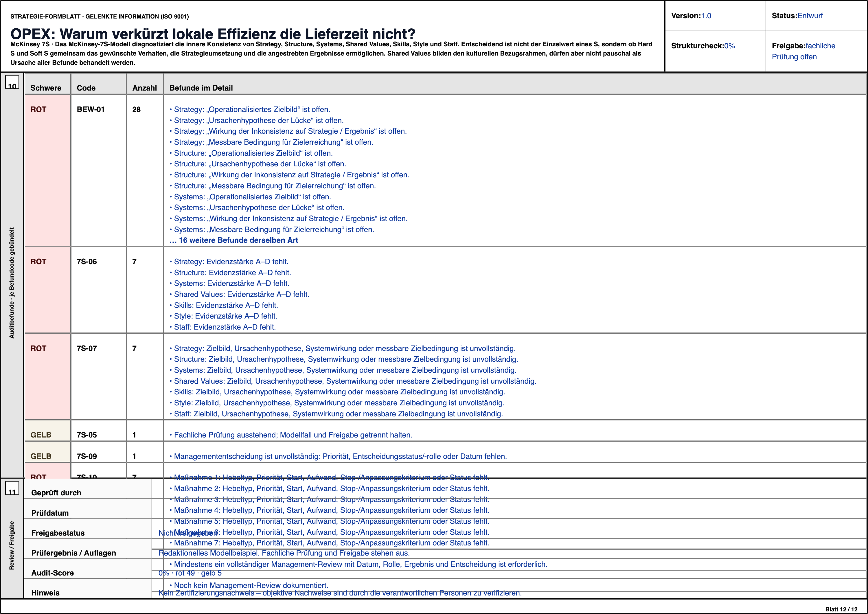Click the 'Maßnahme 4: Hebeltyp, Priorität…' line
Image resolution: width=868 pixels, height=614 pixels.
pos(329,510)
